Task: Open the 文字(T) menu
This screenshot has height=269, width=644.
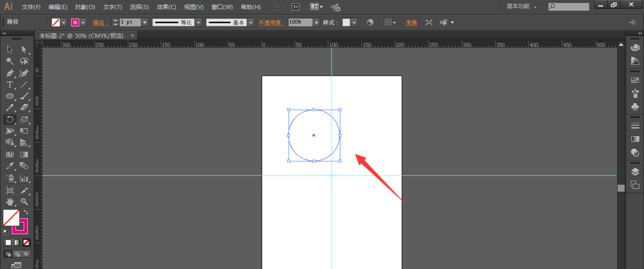Action: [113, 7]
